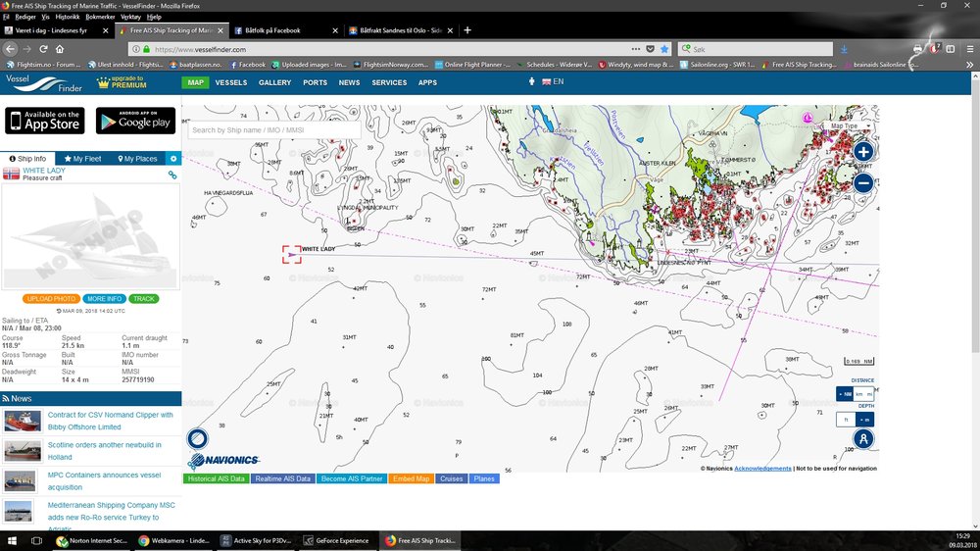The image size is (980, 551).
Task: Open the Firefox home page icon
Action: [x=60, y=49]
